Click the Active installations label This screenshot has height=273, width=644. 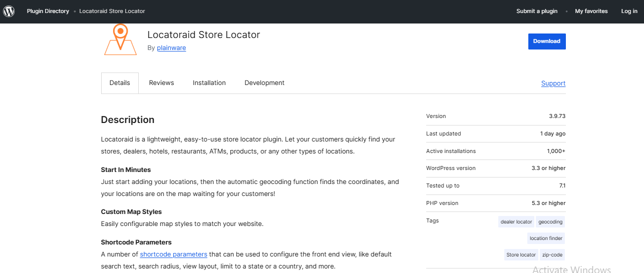tap(451, 151)
